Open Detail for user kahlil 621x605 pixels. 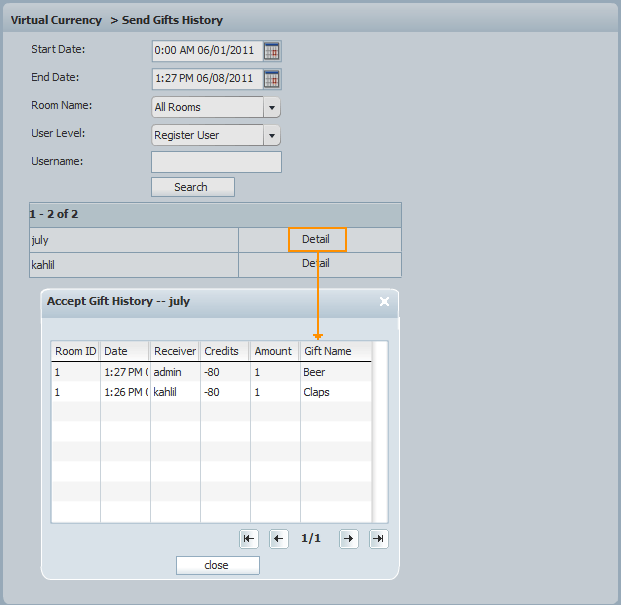(316, 264)
